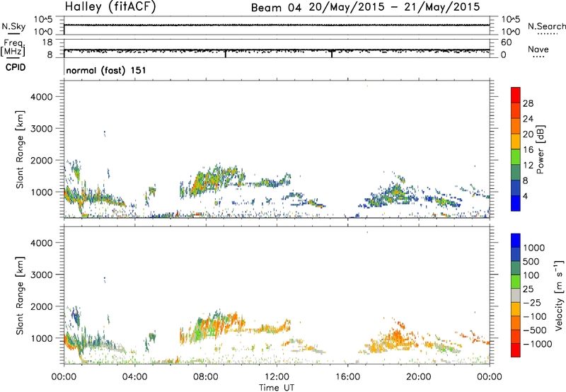This screenshot has height=392, width=566.
Task: Click the Slant Range label of power panel
Action: [x=20, y=150]
